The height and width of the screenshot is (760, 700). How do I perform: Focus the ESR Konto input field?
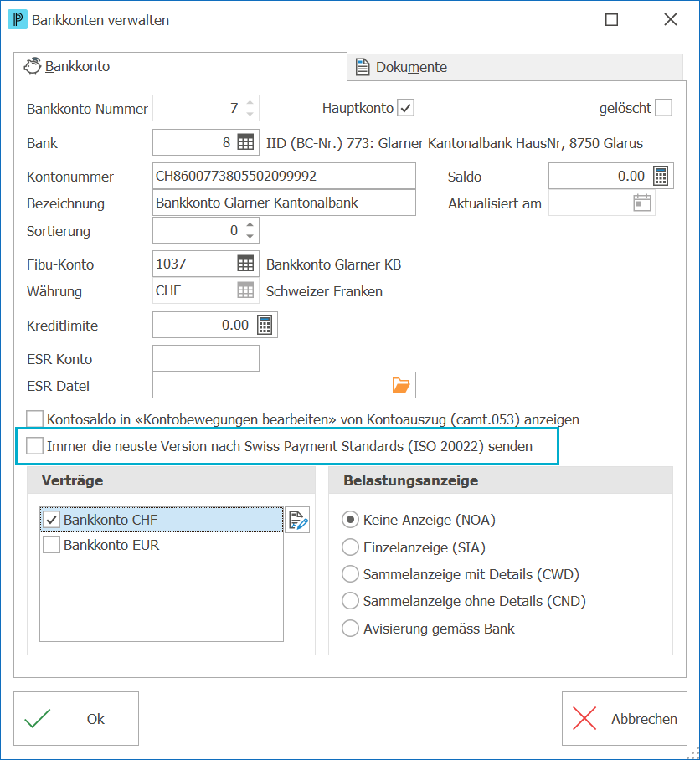(206, 359)
